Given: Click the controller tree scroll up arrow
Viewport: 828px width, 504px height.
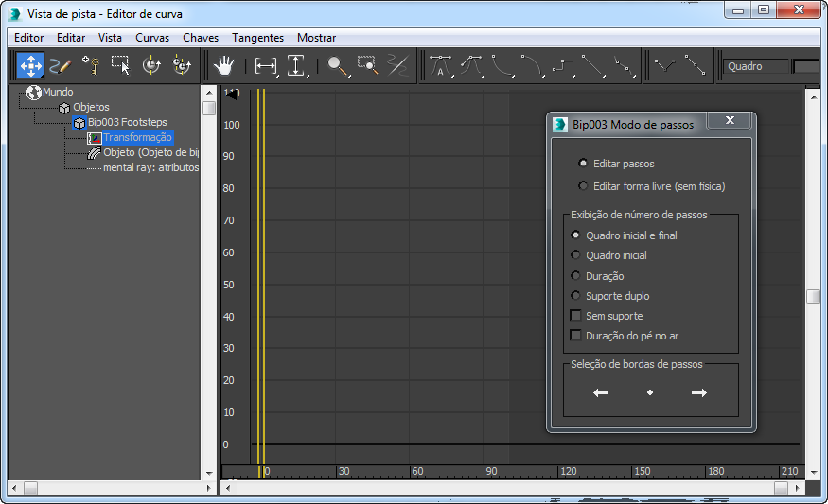Looking at the screenshot, I should click(x=209, y=93).
